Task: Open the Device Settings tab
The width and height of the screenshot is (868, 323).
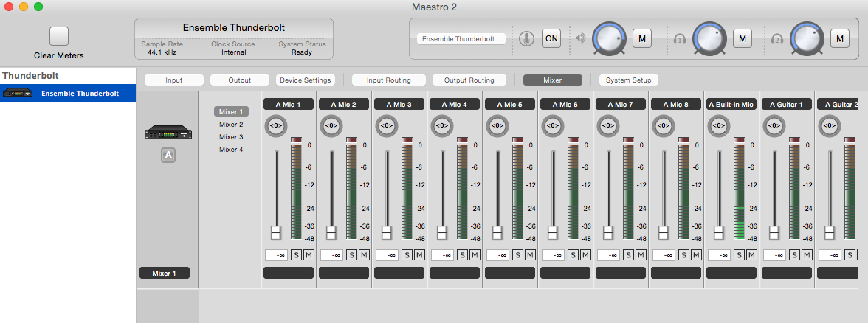Action: (305, 80)
